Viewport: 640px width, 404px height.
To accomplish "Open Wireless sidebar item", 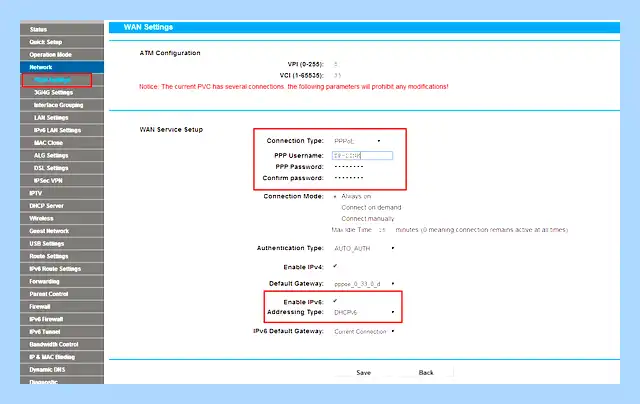I will (x=62, y=219).
